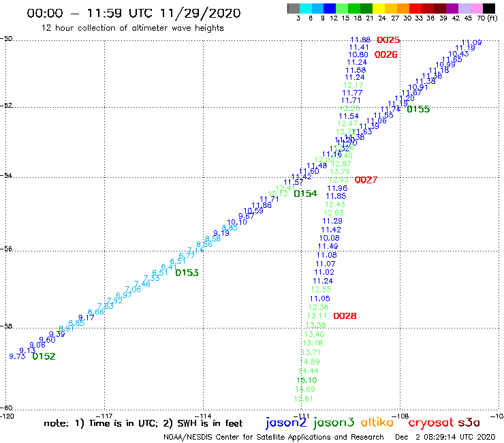
Task: Click the wave height value '13.11'
Action: (317, 316)
